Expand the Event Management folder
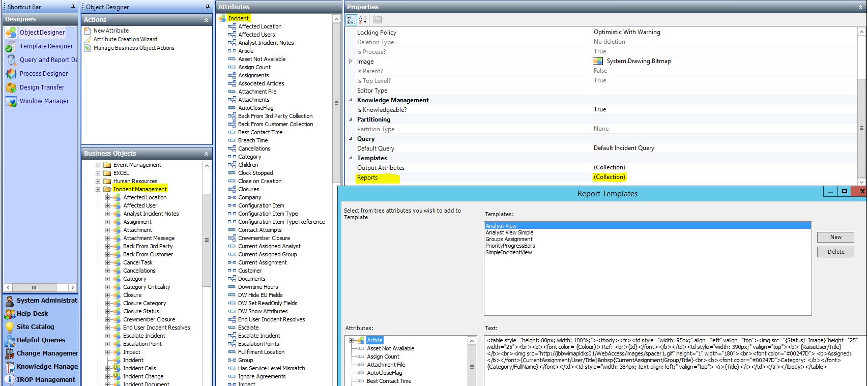 tap(98, 165)
